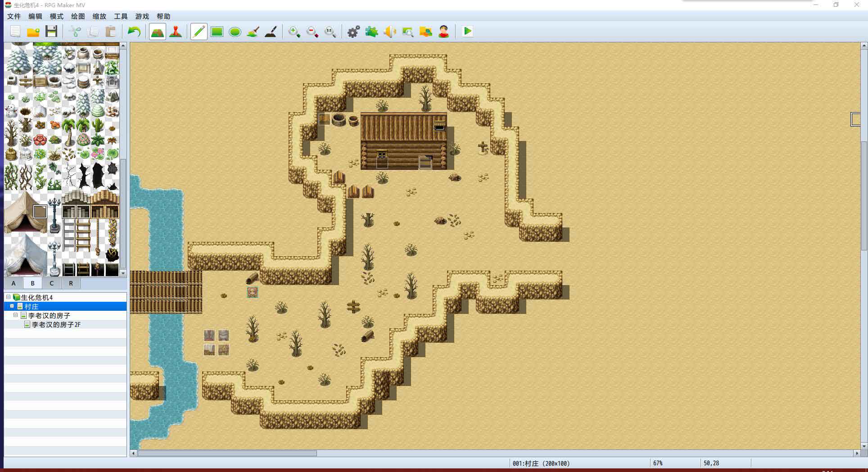This screenshot has width=868, height=472.
Task: Collapse the 李老汉的房子 map node
Action: (x=16, y=315)
